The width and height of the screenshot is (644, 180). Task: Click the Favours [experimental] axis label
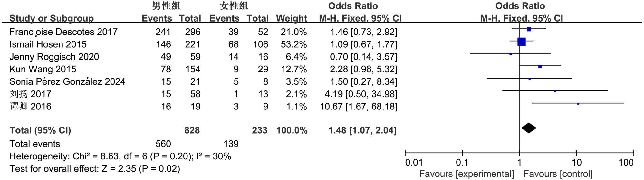pos(466,174)
